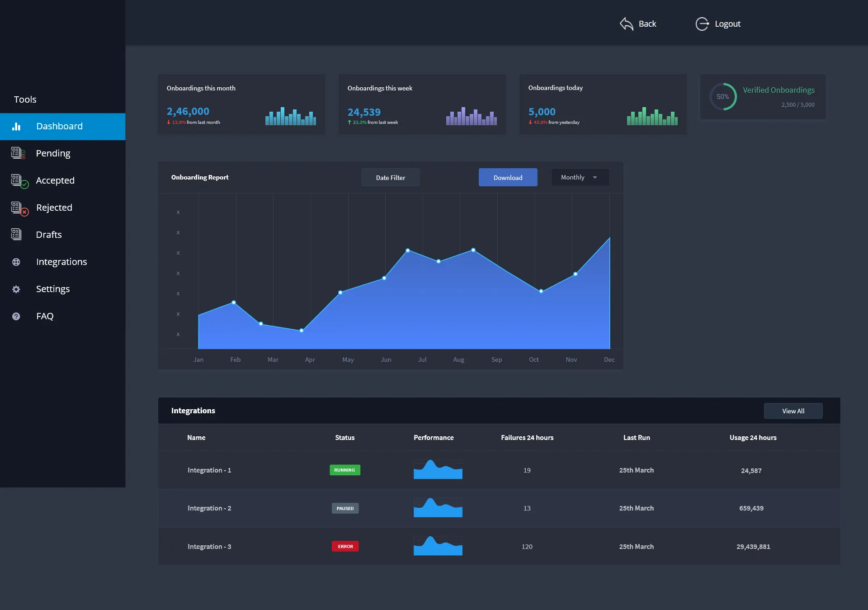Click the FAQ question mark icon
The height and width of the screenshot is (610, 868).
pyautogui.click(x=16, y=317)
